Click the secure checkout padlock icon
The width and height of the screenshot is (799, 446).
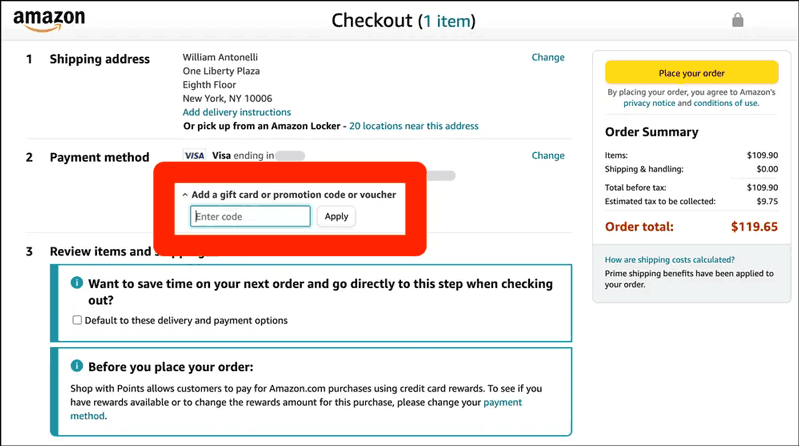tap(737, 20)
